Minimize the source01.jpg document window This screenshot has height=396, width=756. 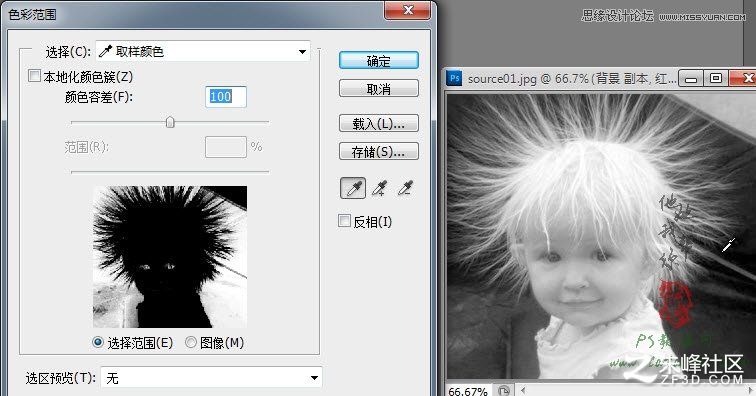[691, 78]
